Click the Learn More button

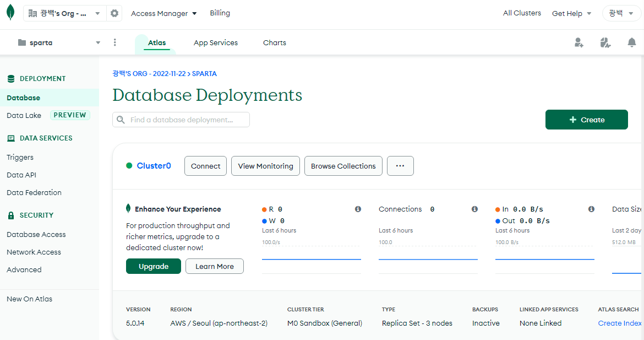(x=215, y=266)
